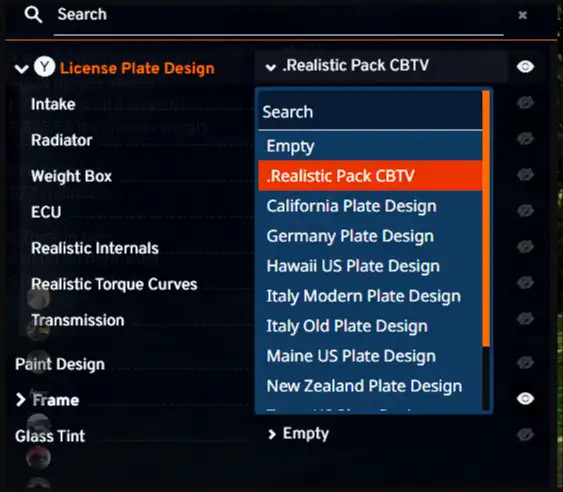Select the Frame label
Viewport: 563px width, 492px height.
coord(56,400)
